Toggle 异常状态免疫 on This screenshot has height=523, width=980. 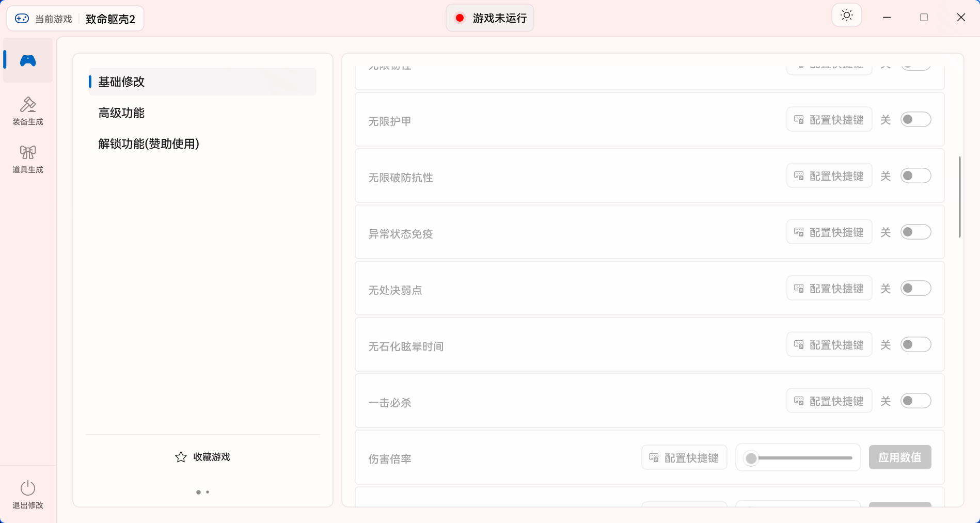coord(916,232)
